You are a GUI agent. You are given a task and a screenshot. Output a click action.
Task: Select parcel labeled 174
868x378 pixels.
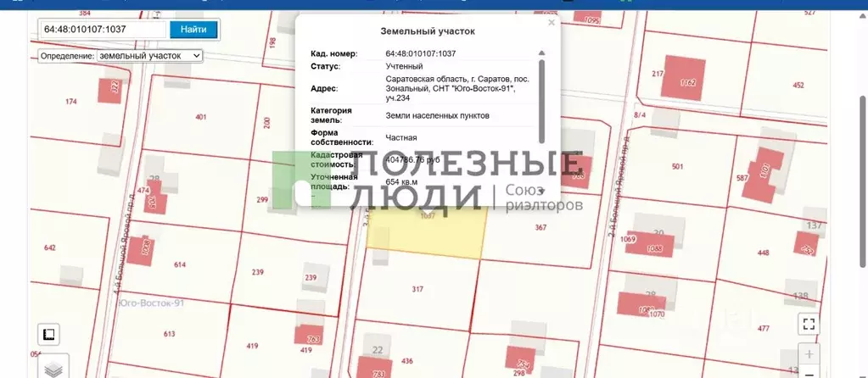point(71,102)
